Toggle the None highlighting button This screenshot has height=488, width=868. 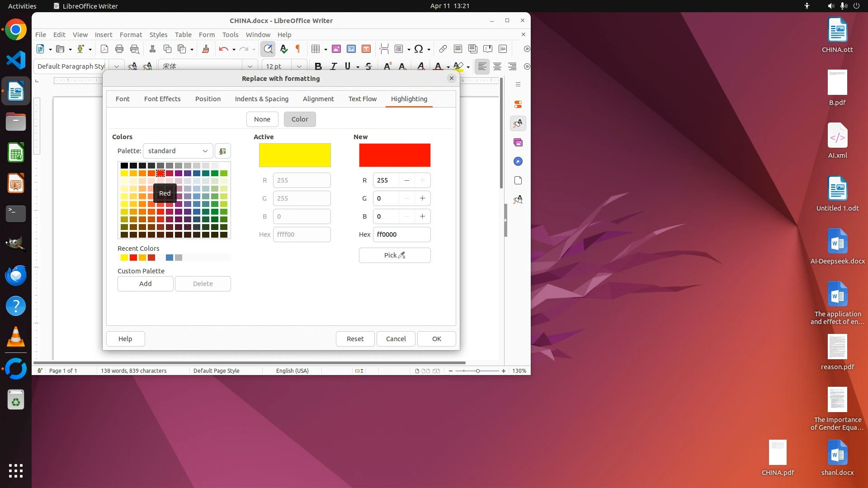tap(262, 119)
